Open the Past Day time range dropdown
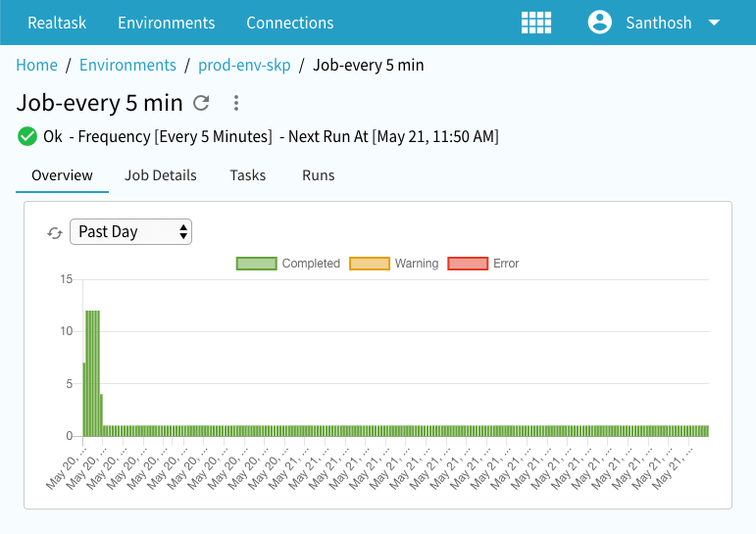 130,232
